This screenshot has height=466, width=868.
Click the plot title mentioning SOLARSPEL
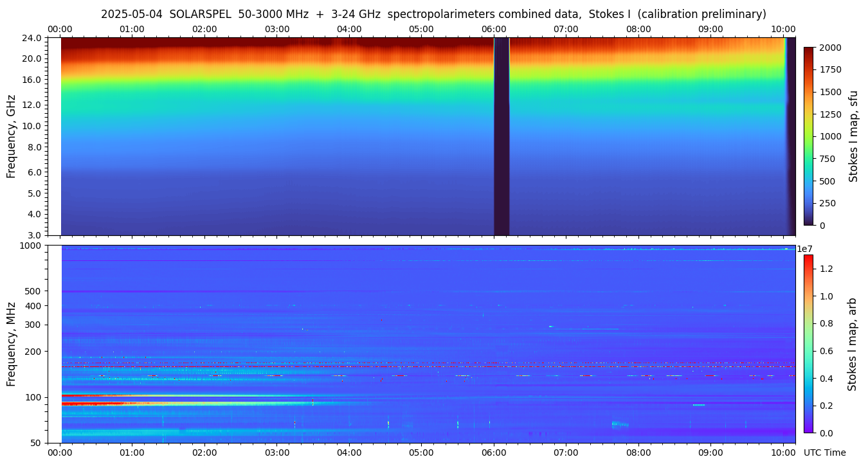(x=433, y=14)
